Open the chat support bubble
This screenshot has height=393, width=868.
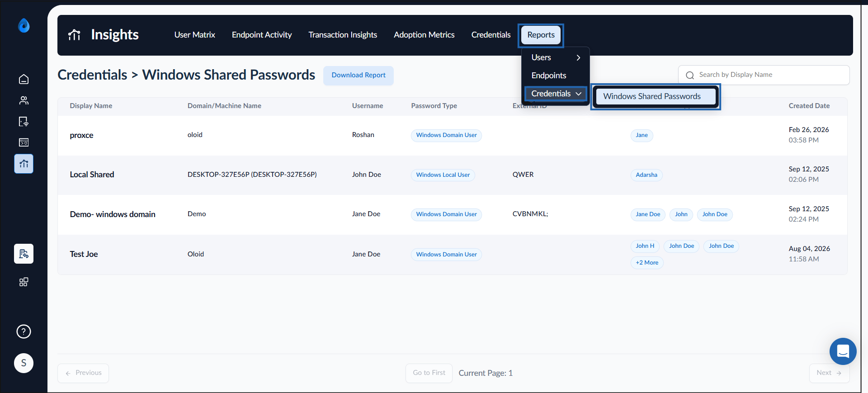(x=843, y=351)
